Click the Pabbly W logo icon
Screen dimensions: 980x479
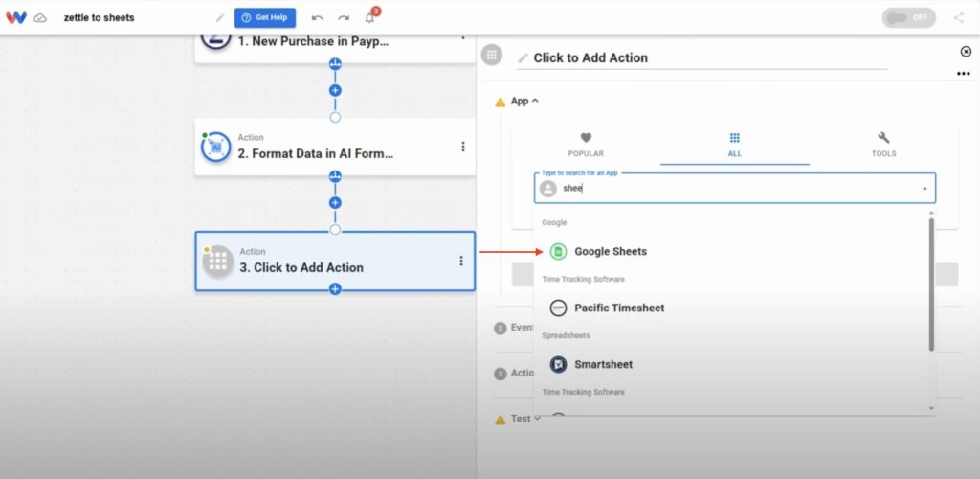tap(16, 17)
